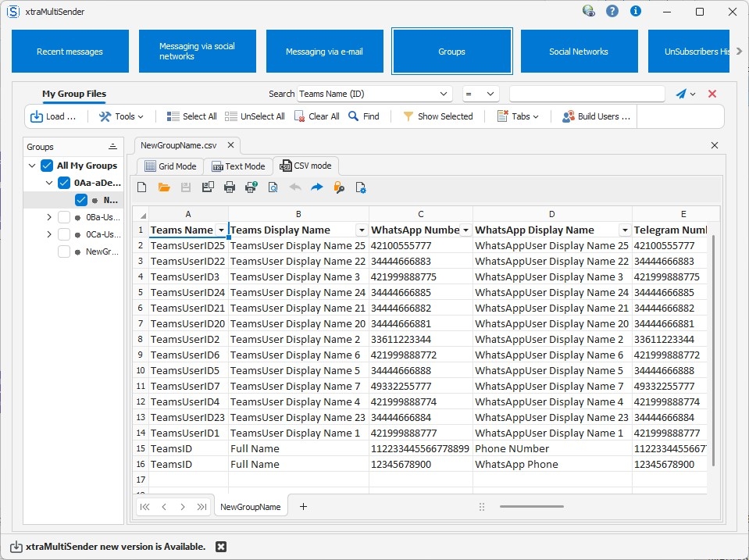Screen dimensions: 749x560
Task: Add a new sheet with plus icon
Action: 303,506
